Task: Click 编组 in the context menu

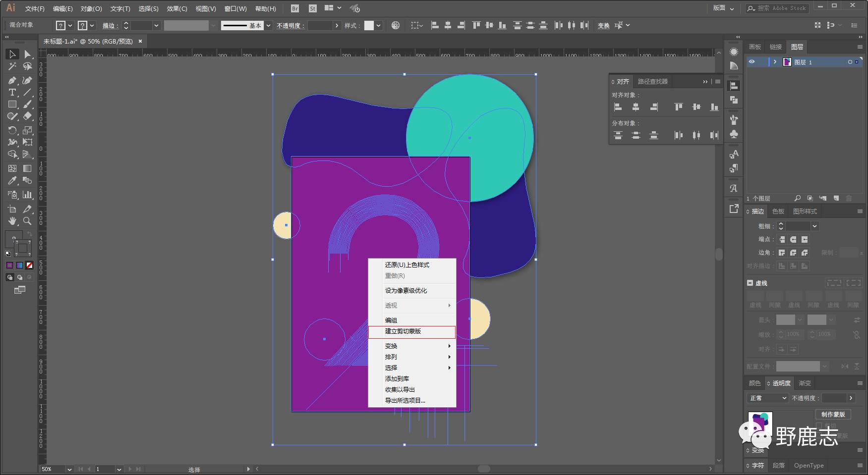Action: (391, 320)
